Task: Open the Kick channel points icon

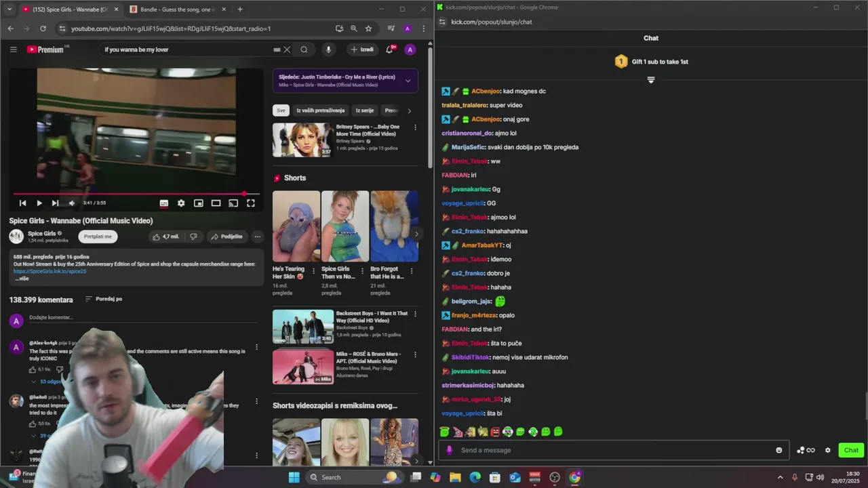Action: [x=806, y=450]
